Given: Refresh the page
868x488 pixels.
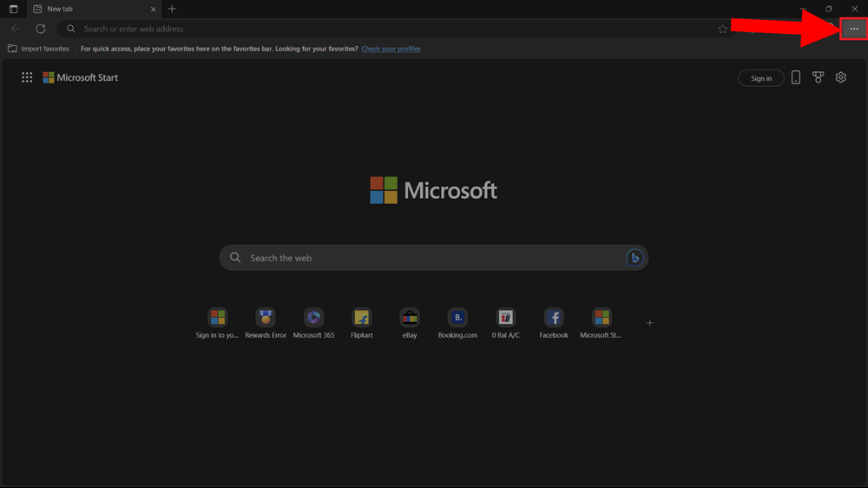Looking at the screenshot, I should click(41, 29).
